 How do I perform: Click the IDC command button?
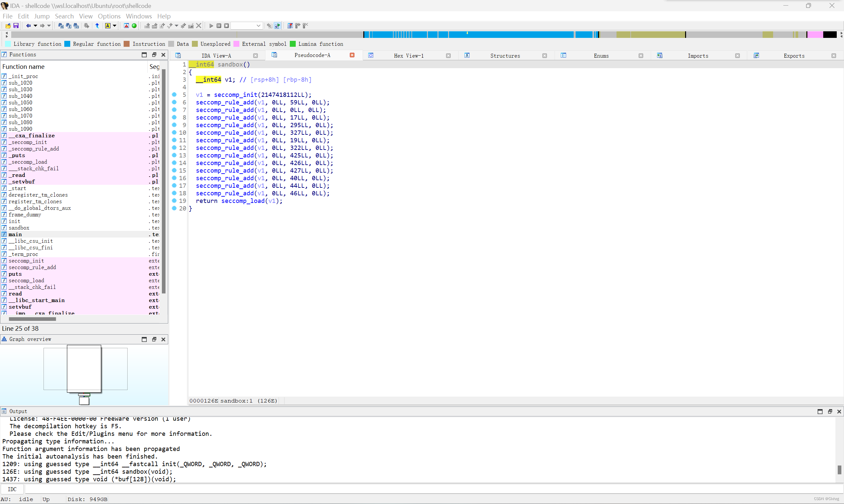pyautogui.click(x=12, y=489)
